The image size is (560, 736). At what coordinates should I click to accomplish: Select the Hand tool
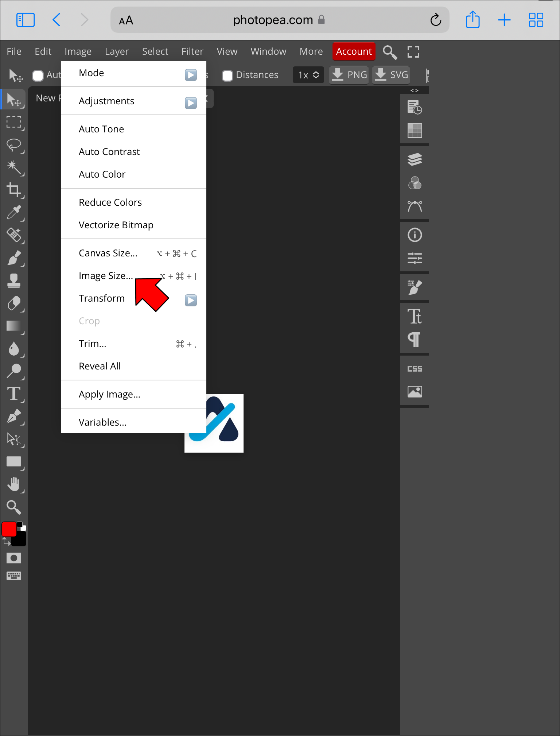point(14,484)
